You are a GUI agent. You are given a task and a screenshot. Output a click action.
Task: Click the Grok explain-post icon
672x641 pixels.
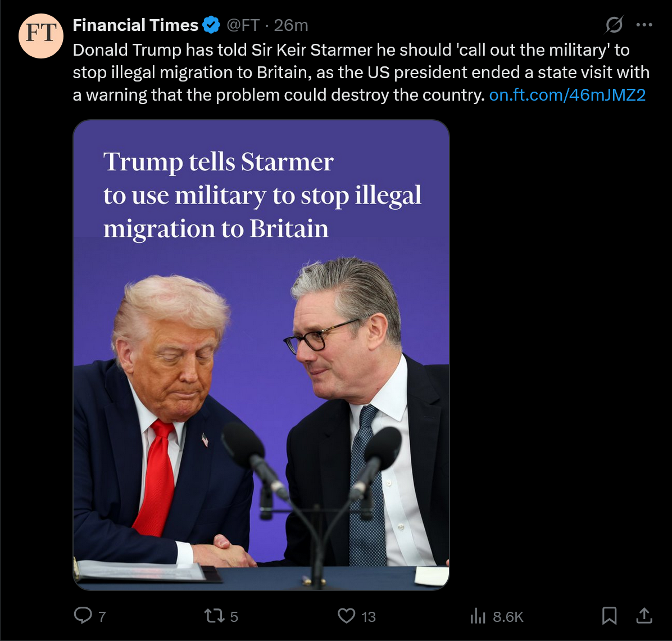pos(614,25)
